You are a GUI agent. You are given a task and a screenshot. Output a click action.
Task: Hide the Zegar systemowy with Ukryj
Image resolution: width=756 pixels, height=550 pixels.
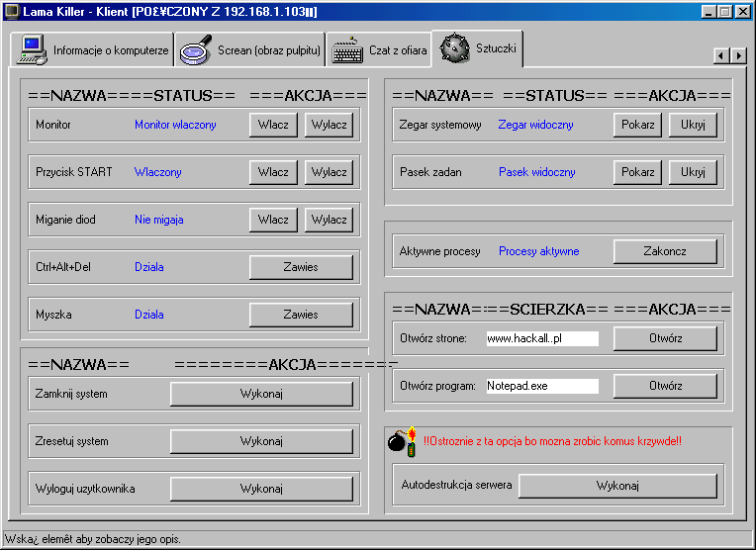693,125
